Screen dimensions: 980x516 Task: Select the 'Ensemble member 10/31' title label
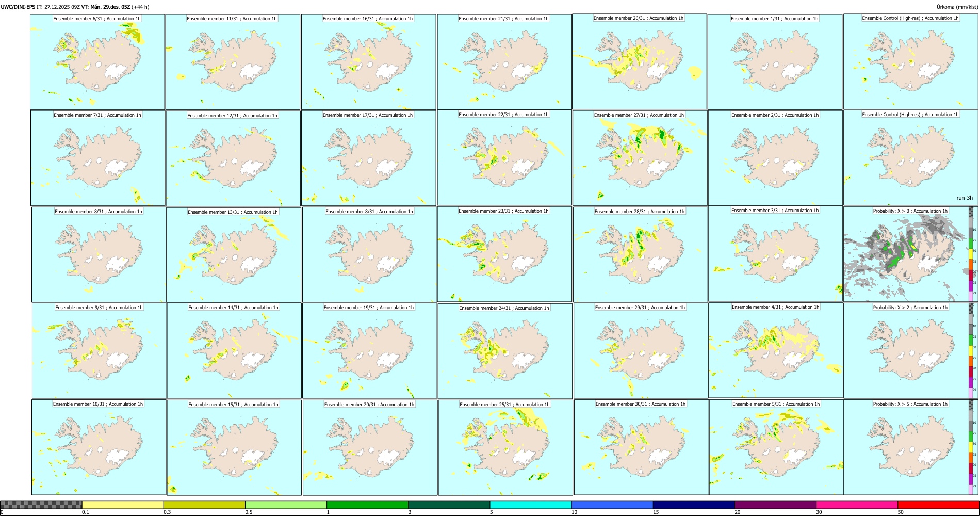coord(98,404)
